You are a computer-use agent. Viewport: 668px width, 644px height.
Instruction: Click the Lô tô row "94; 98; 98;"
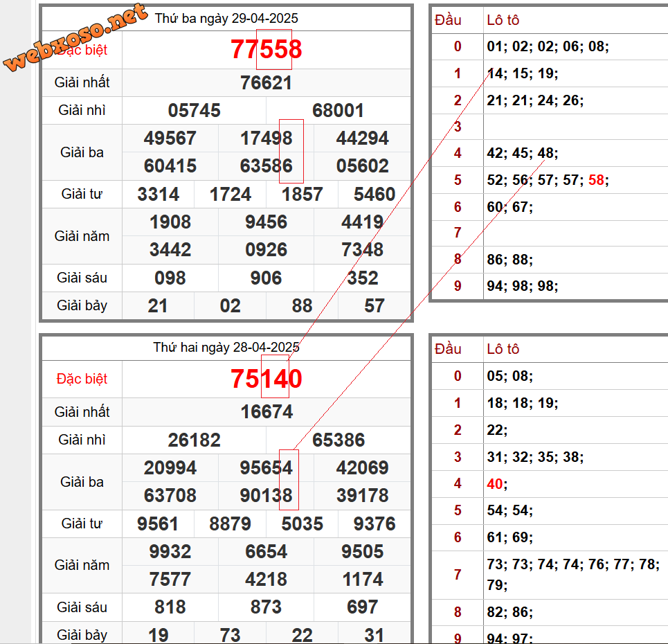click(x=523, y=285)
